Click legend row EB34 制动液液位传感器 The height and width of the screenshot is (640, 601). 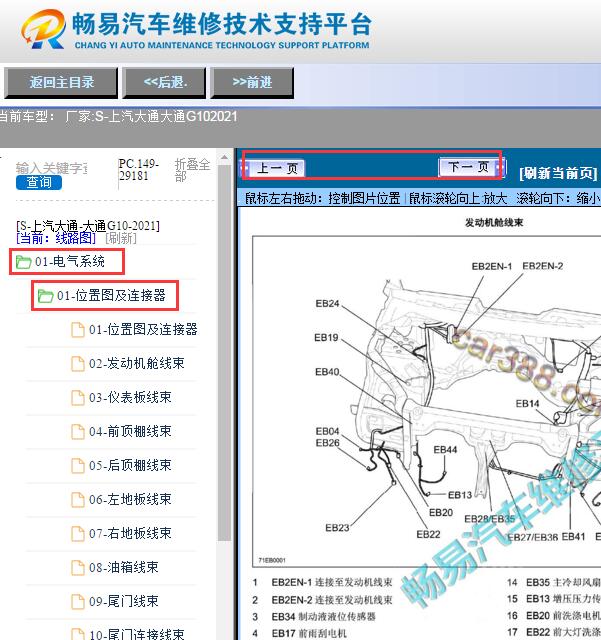314,617
